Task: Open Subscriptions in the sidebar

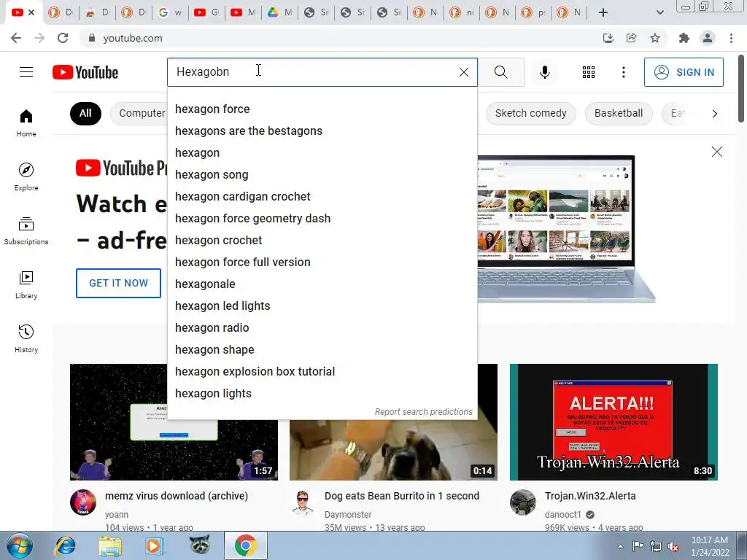Action: point(26,231)
